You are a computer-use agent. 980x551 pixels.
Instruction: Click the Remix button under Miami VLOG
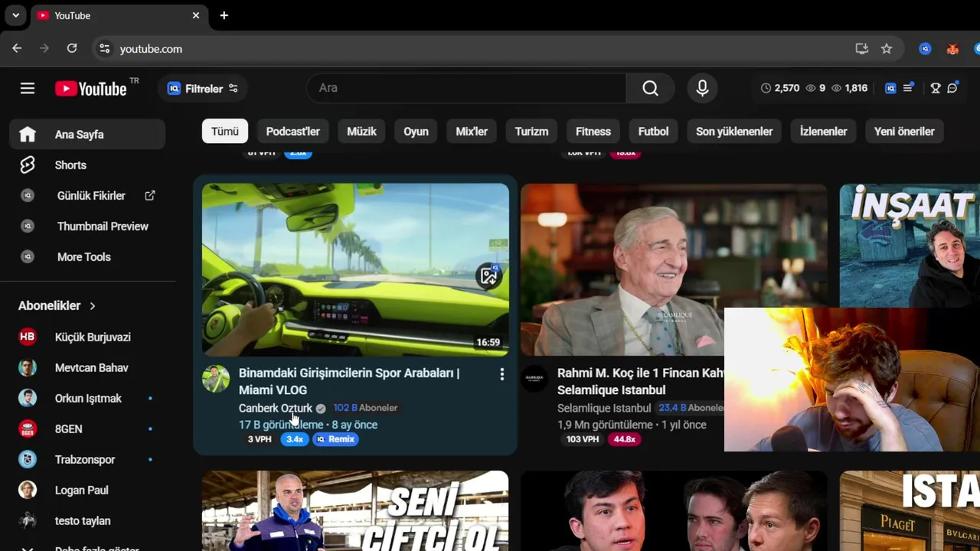click(x=335, y=439)
